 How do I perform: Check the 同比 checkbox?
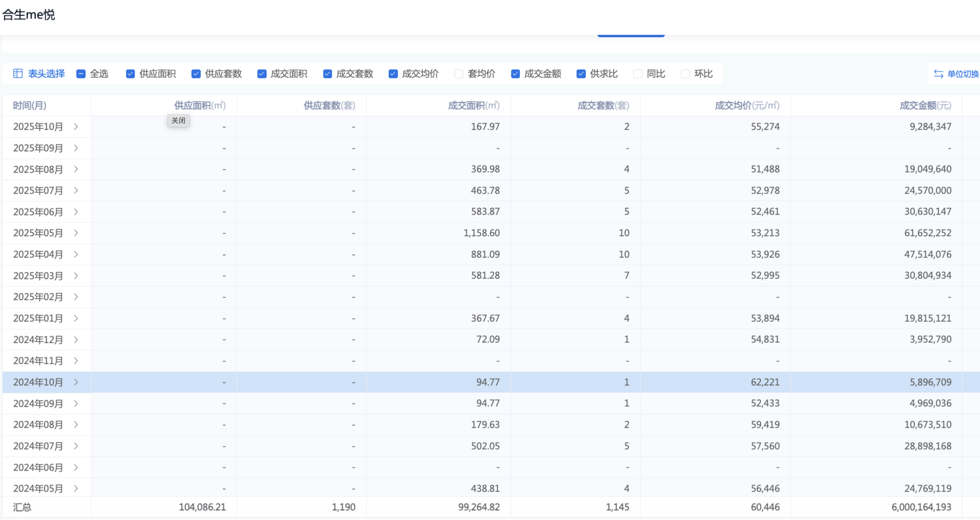click(638, 74)
